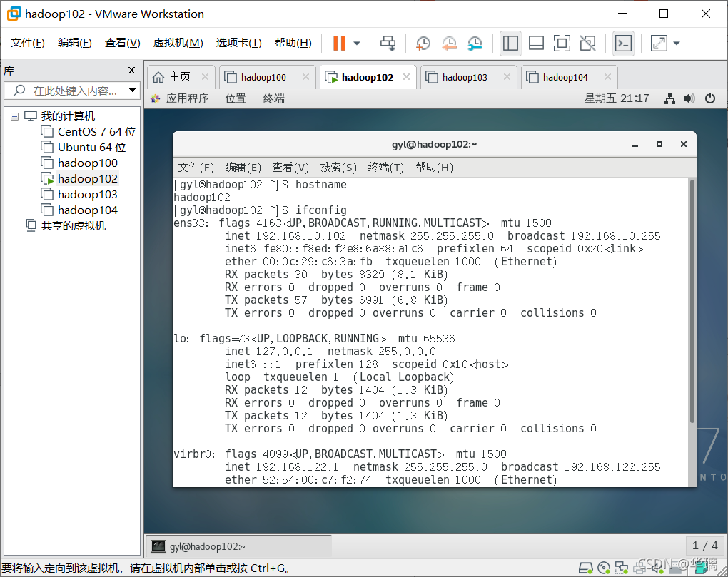728x577 pixels.
Task: Open the 终端 app menu in guest panel
Action: coord(274,98)
